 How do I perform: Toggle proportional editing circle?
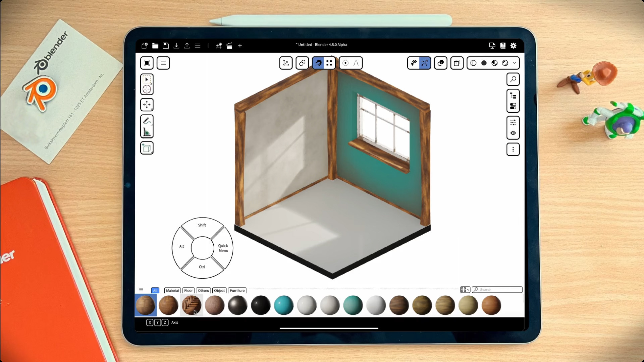click(345, 63)
